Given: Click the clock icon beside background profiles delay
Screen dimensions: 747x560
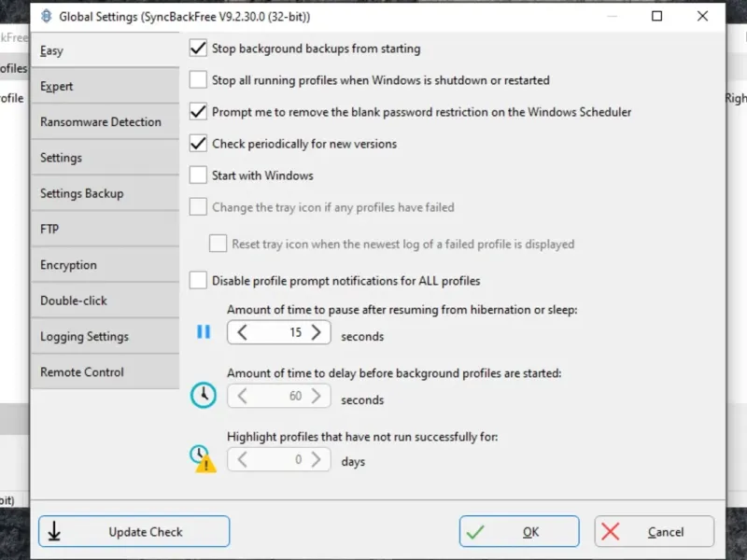Looking at the screenshot, I should [x=204, y=395].
